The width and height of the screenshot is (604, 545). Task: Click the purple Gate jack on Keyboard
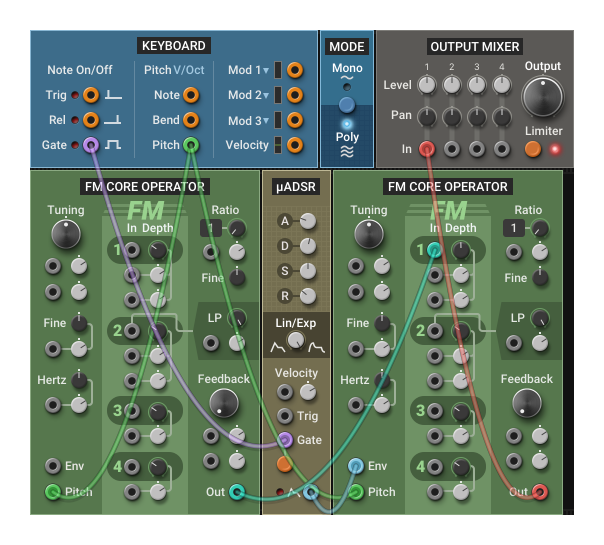pos(91,145)
